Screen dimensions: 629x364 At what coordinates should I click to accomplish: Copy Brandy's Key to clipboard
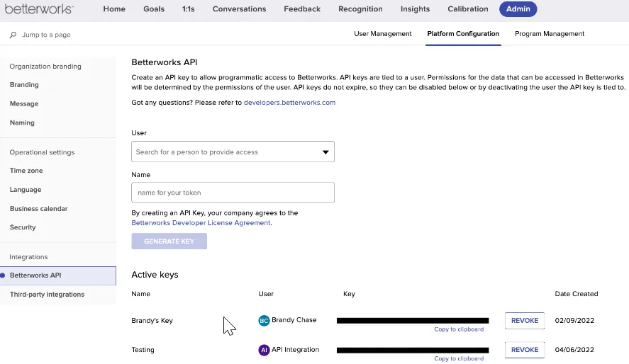(x=459, y=329)
